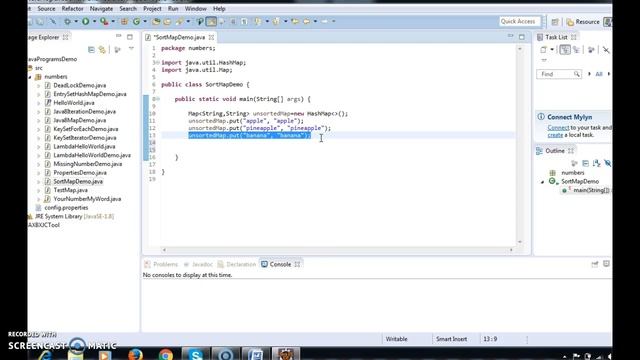Collapse All in Package Explorer toolbar

pyautogui.click(x=91, y=50)
